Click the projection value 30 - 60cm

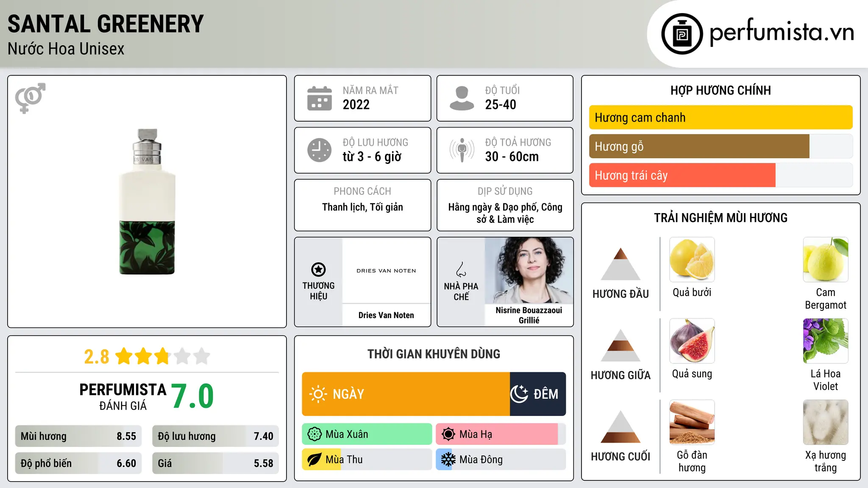(x=512, y=157)
